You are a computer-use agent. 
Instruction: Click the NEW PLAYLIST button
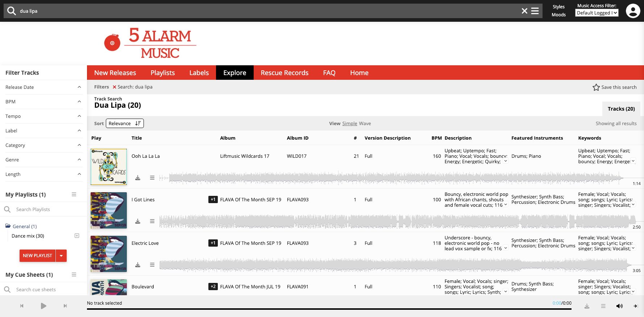click(37, 256)
